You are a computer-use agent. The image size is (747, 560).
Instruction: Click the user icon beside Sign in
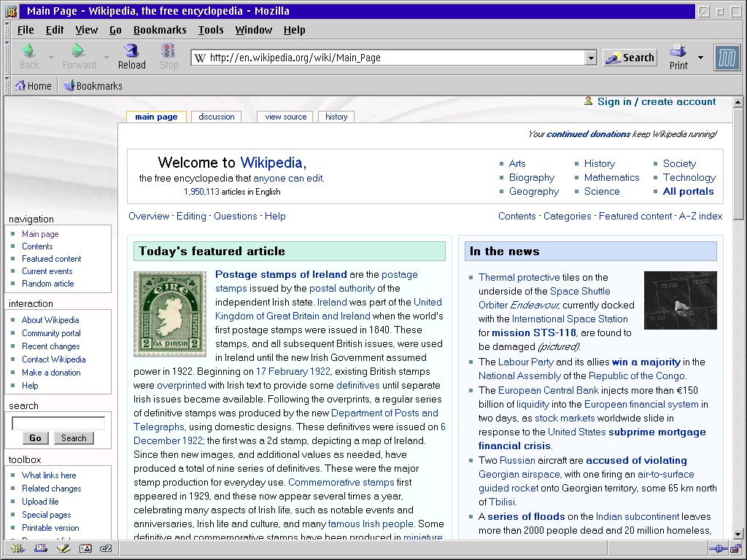pos(589,101)
